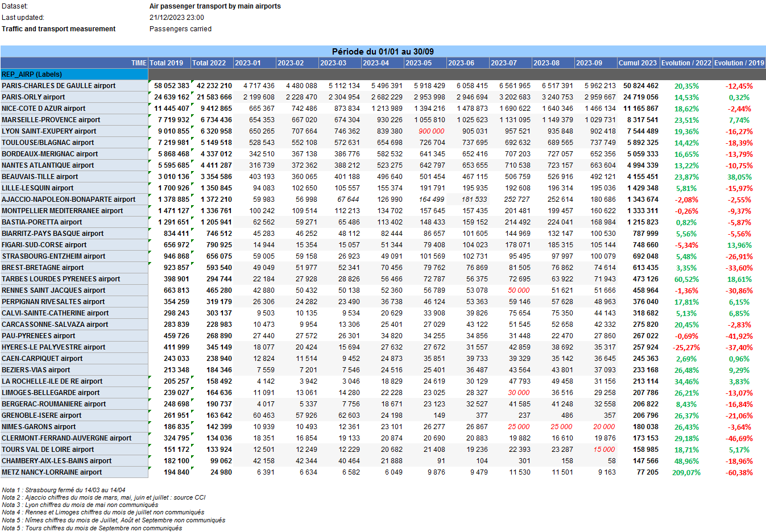Image resolution: width=766 pixels, height=532 pixels.
Task: Click 'TOURS VAL DE LOIRE airport' label
Action: coord(74,450)
